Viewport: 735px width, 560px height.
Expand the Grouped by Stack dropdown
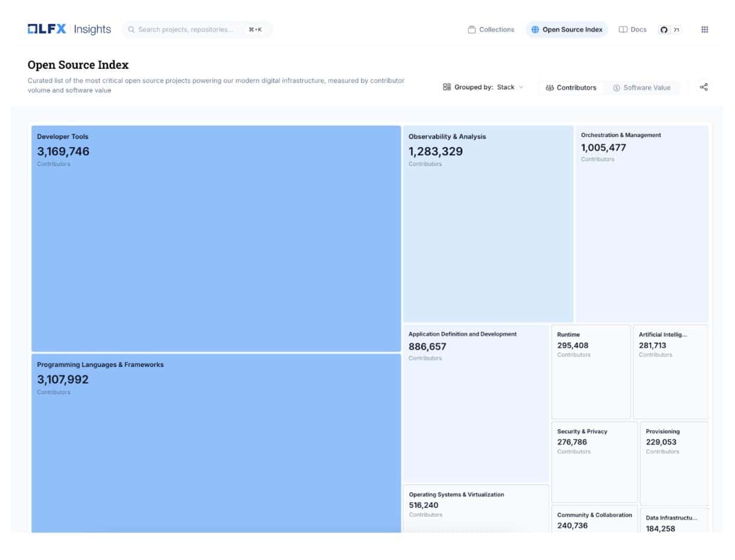point(483,87)
